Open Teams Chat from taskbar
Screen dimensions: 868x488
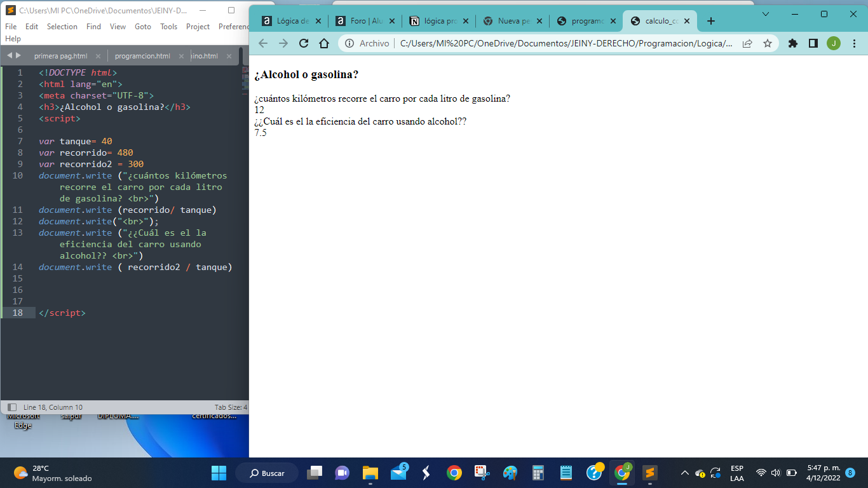pyautogui.click(x=342, y=473)
